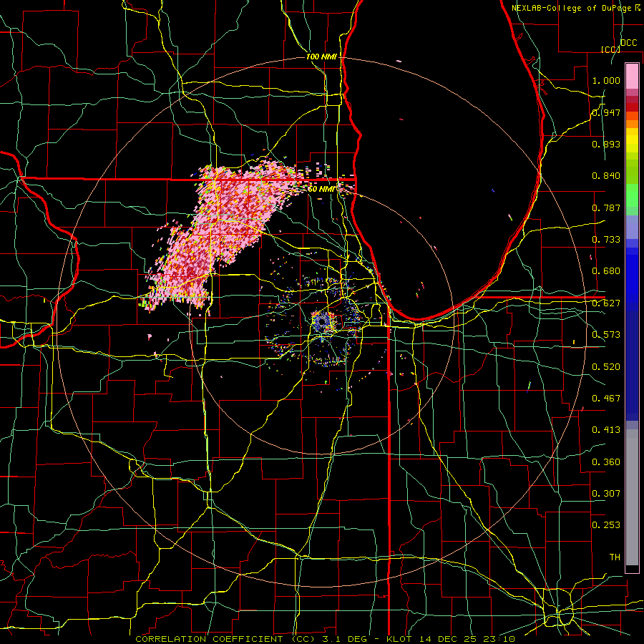
Task: Click the 1.000 value on the legend
Action: click(x=606, y=80)
